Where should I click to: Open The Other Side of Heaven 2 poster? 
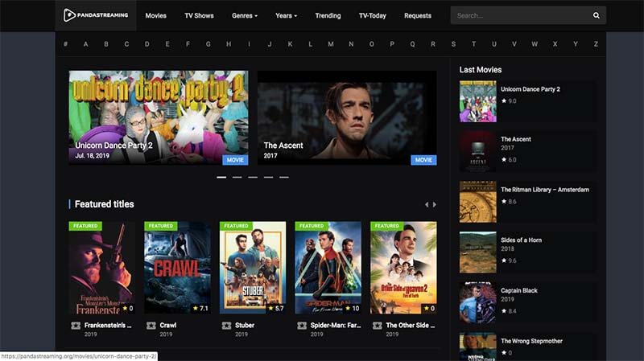403,268
